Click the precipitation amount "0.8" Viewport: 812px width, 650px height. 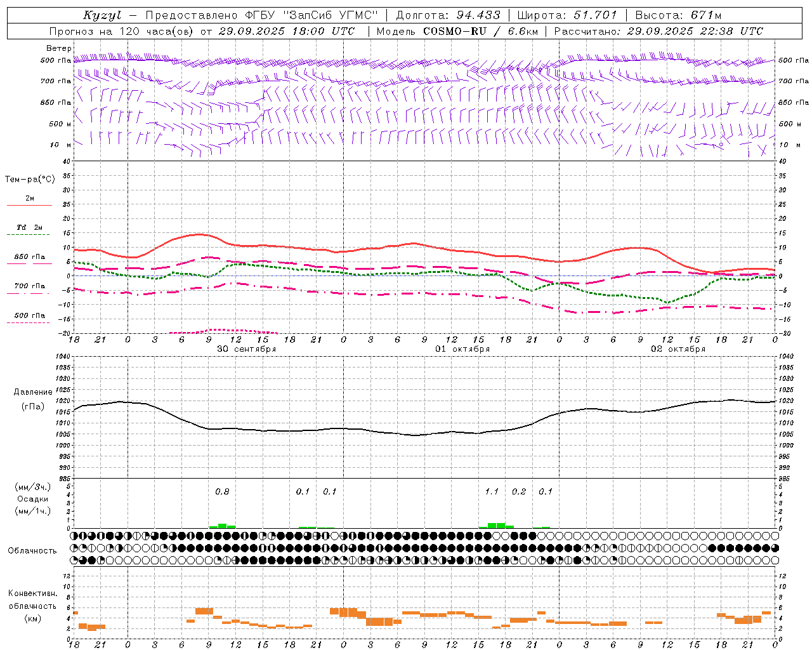tap(222, 492)
